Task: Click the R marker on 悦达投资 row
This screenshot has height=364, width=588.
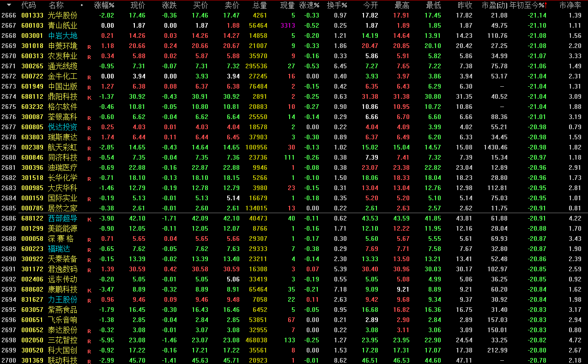Action: coord(89,128)
